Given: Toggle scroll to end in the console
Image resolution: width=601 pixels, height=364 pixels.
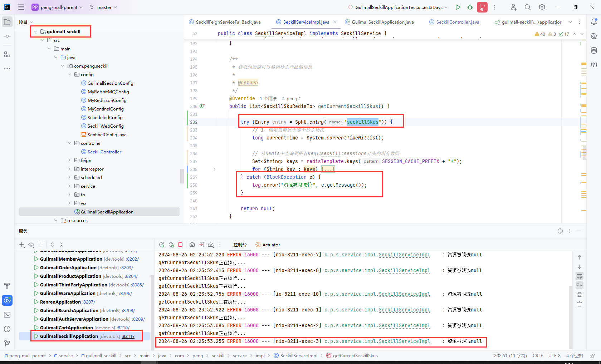Looking at the screenshot, I should [x=580, y=285].
